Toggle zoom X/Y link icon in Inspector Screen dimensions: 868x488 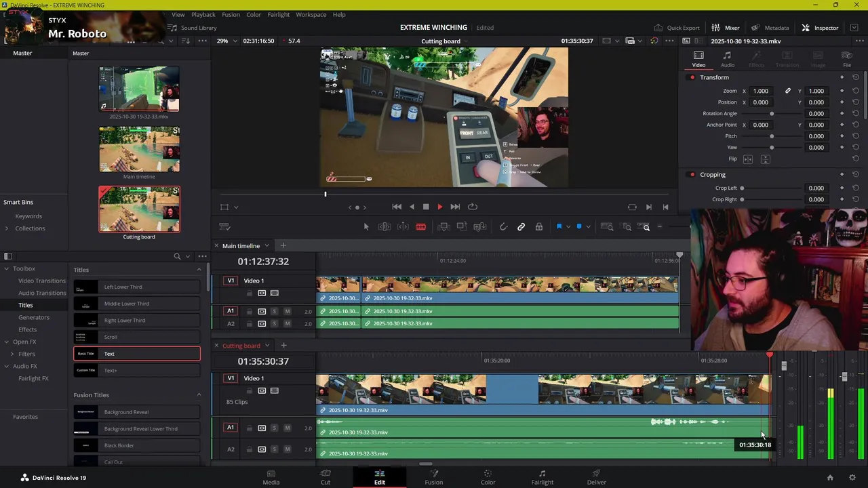coord(787,91)
